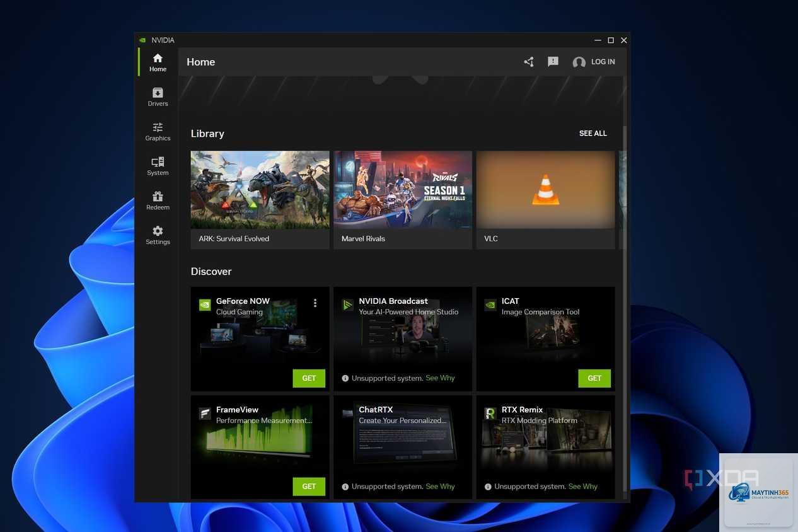Open the Home section in the sidebar
The height and width of the screenshot is (532, 798).
158,62
